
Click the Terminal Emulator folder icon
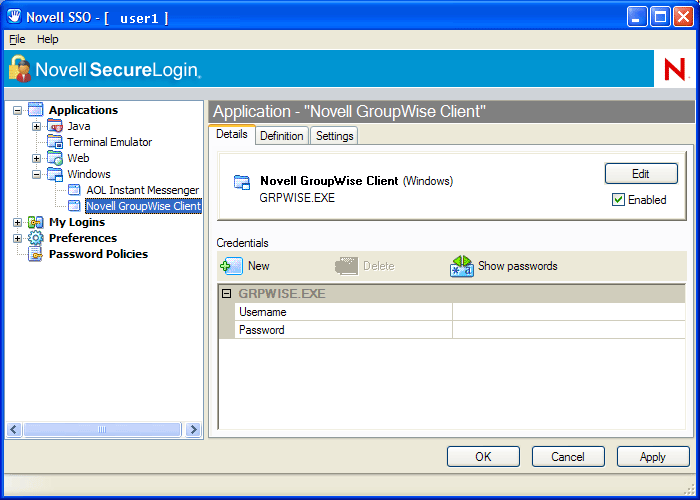tap(55, 142)
